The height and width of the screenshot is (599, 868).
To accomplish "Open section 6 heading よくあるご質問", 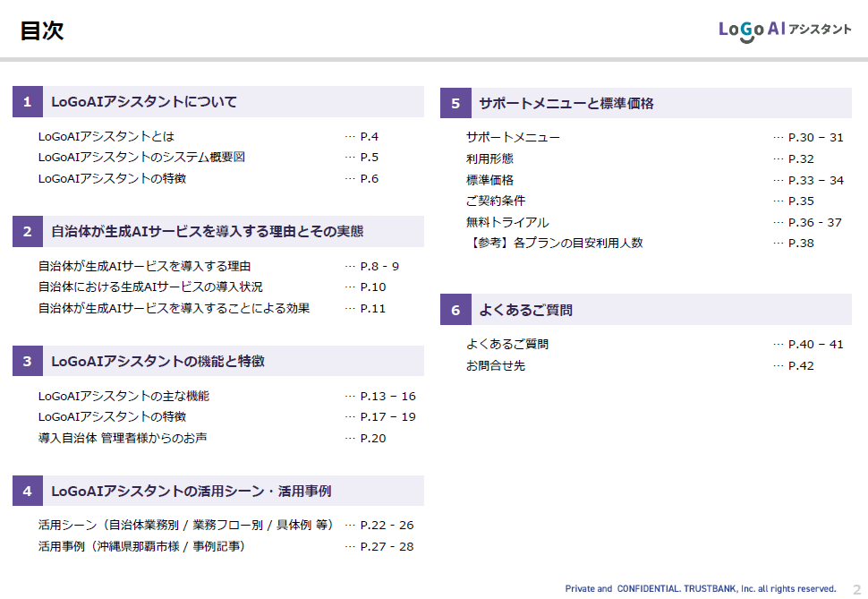I will 526,310.
